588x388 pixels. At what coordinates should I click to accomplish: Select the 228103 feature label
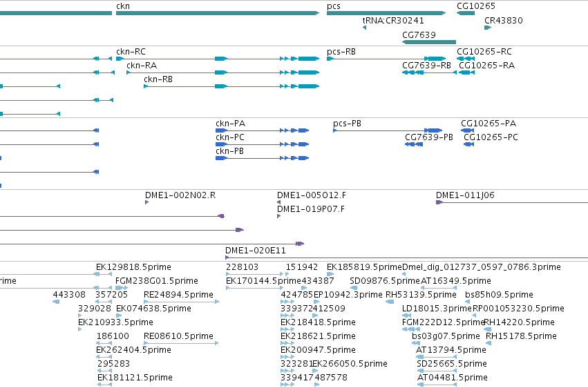(242, 267)
